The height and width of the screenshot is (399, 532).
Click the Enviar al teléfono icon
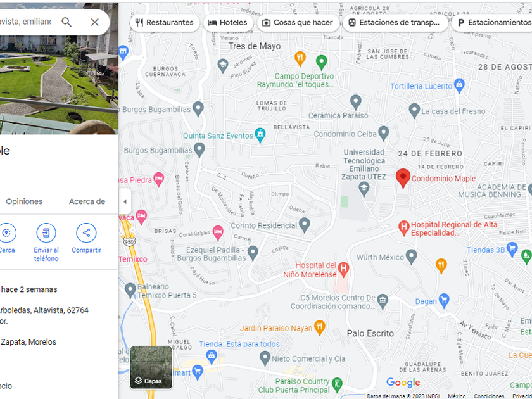[x=46, y=233]
